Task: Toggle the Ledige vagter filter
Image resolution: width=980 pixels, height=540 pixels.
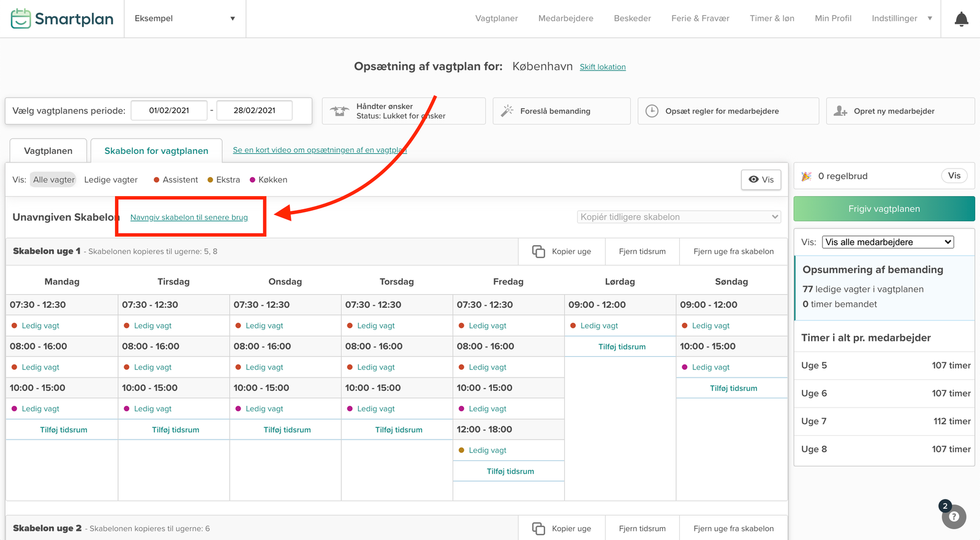Action: click(111, 180)
